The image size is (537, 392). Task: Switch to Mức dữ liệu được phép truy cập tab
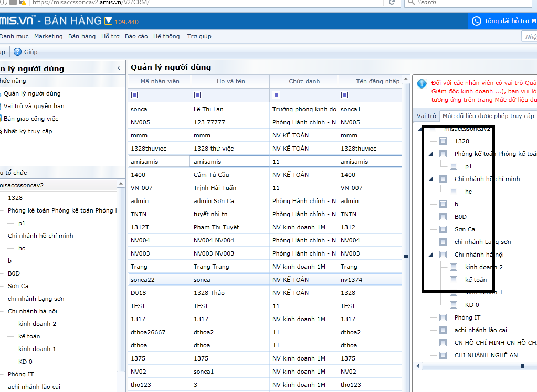(x=488, y=116)
